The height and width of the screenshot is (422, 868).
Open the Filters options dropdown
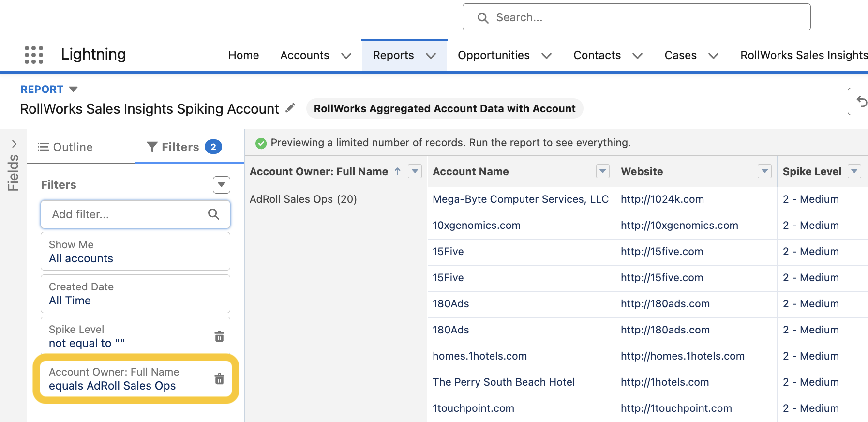(x=221, y=185)
